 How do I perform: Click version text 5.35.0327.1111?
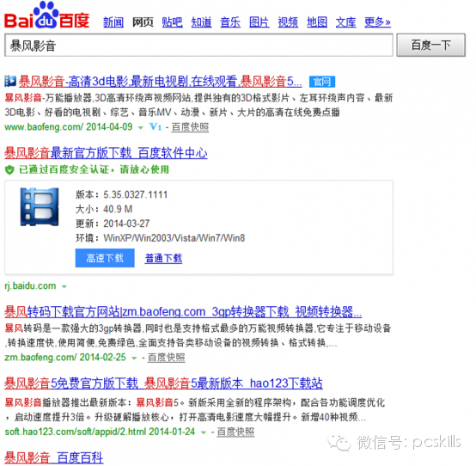click(x=136, y=194)
